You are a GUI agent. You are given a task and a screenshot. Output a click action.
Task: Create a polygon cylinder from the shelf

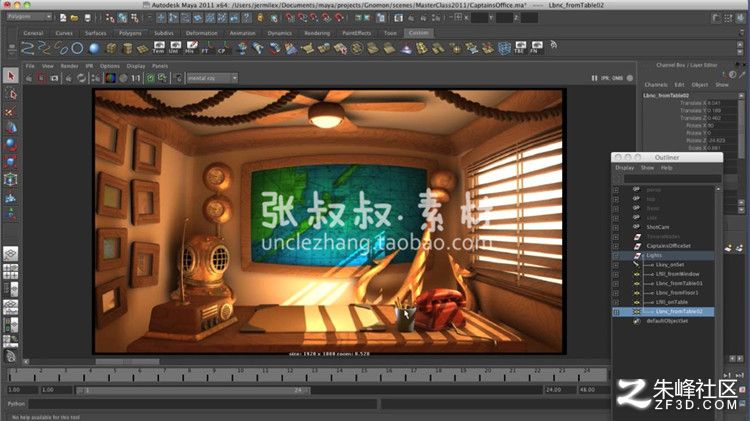[x=127, y=48]
